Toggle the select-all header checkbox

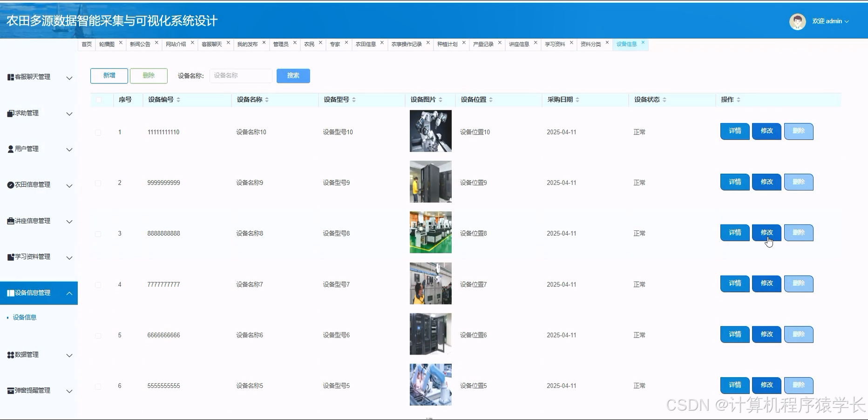click(99, 100)
